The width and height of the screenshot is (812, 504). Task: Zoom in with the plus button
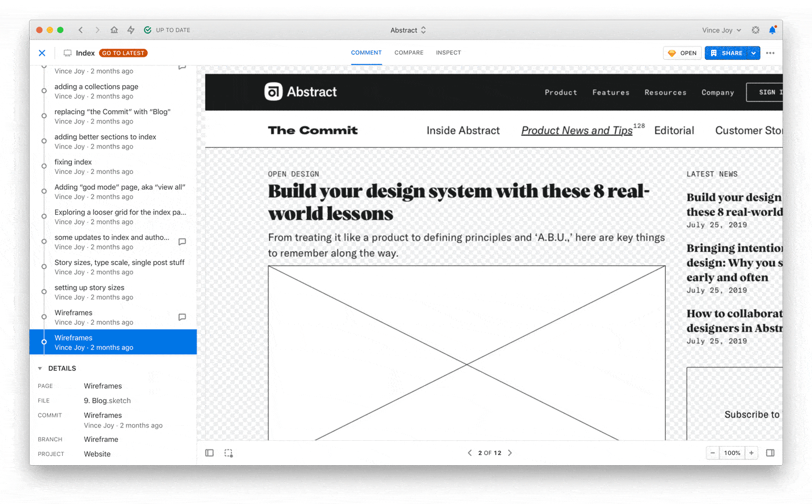[x=752, y=453]
